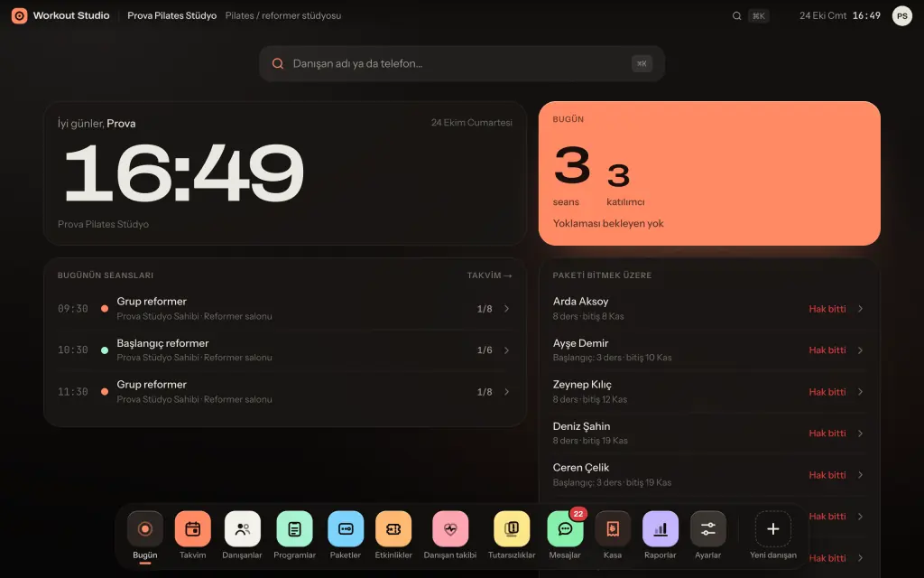Click the 1/6 capacity of Başlangıç reformer

[x=485, y=350]
